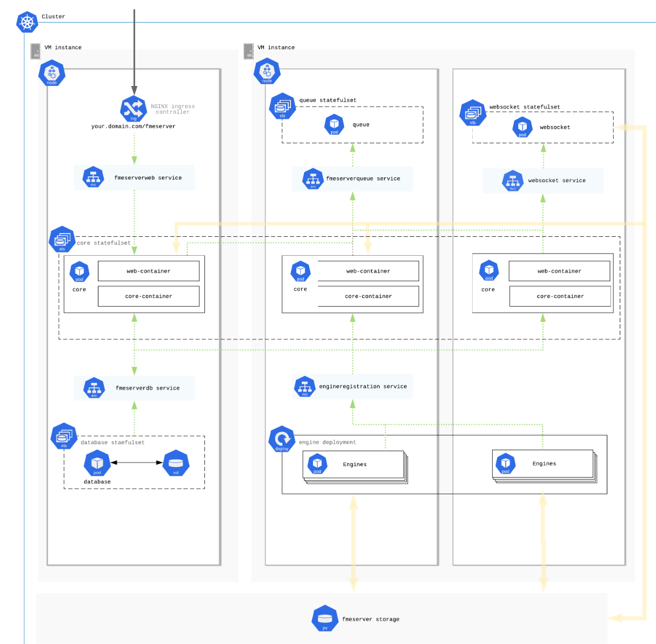Select the 'NGINX ingress controller' label
This screenshot has width=656, height=644.
[x=173, y=109]
